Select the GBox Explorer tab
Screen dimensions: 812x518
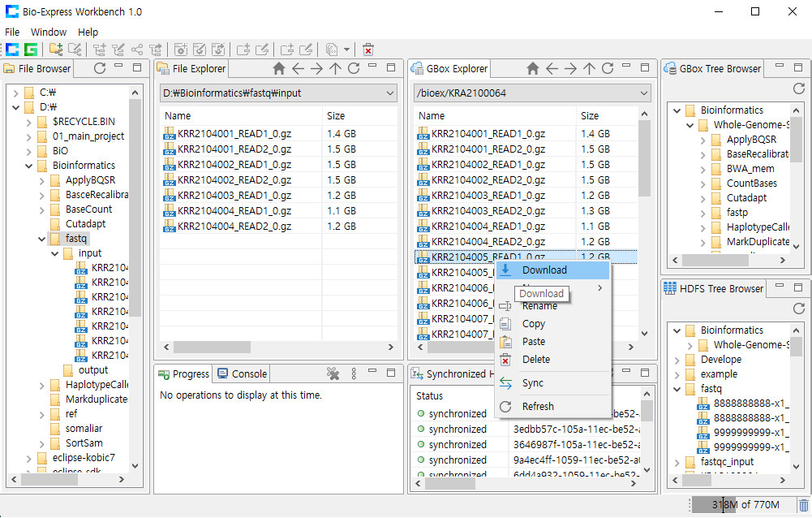(450, 68)
